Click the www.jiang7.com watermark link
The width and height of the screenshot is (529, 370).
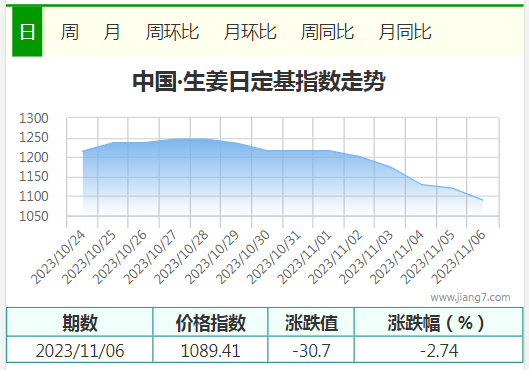(470, 297)
